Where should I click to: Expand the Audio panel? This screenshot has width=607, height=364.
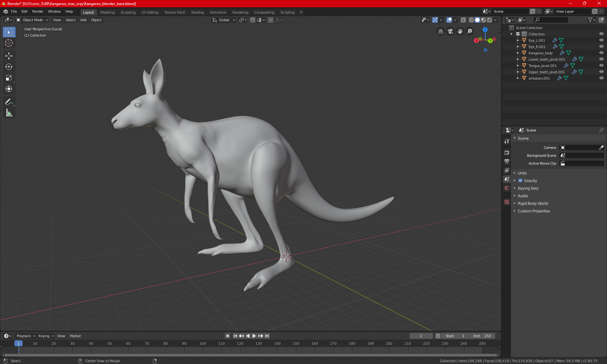point(523,196)
